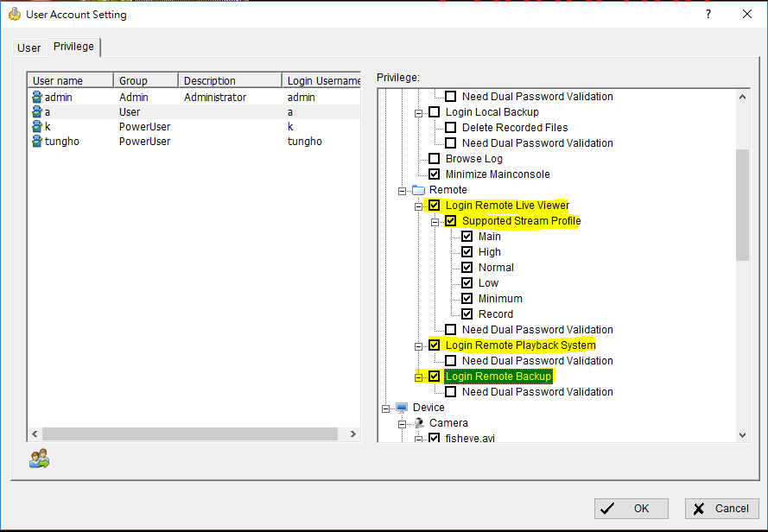
Task: Click the Camera icon in privilege tree
Action: click(419, 423)
